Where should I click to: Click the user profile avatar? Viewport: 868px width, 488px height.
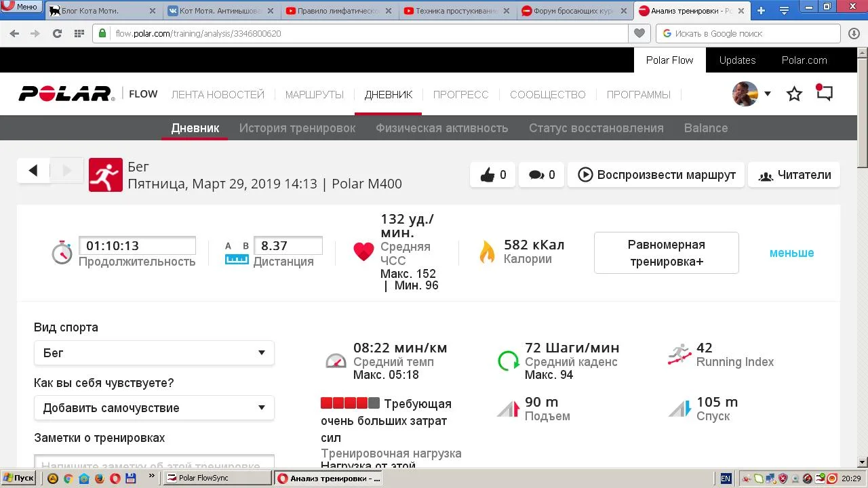(x=745, y=94)
